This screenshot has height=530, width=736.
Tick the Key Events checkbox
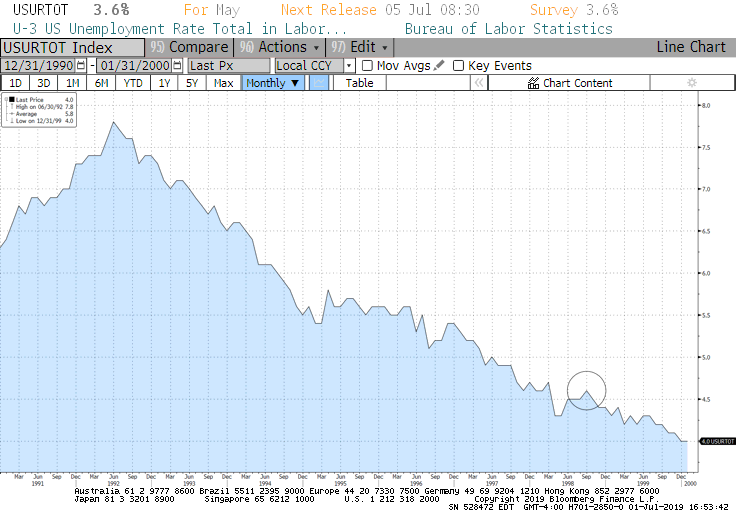[x=458, y=65]
